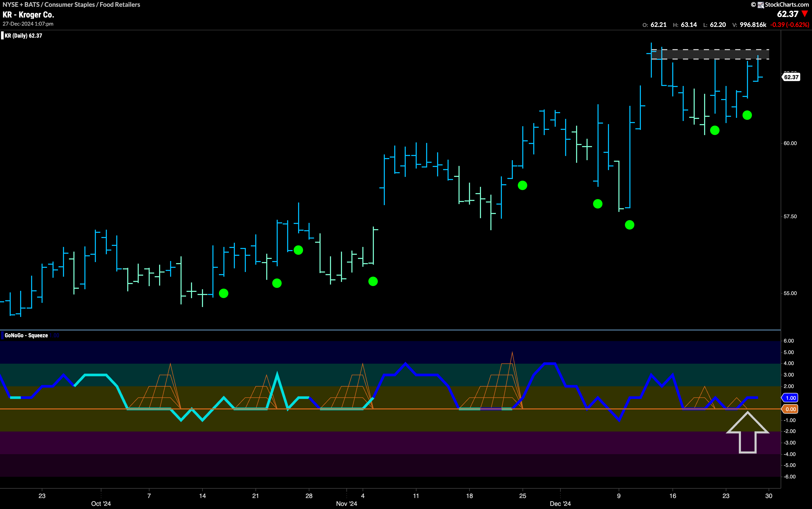
Task: Click the Oct '24 month label
Action: pyautogui.click(x=101, y=504)
